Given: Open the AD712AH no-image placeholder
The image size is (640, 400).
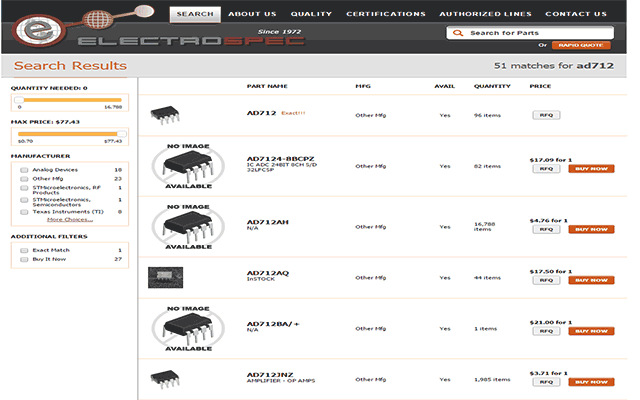Looking at the screenshot, I should tap(188, 227).
